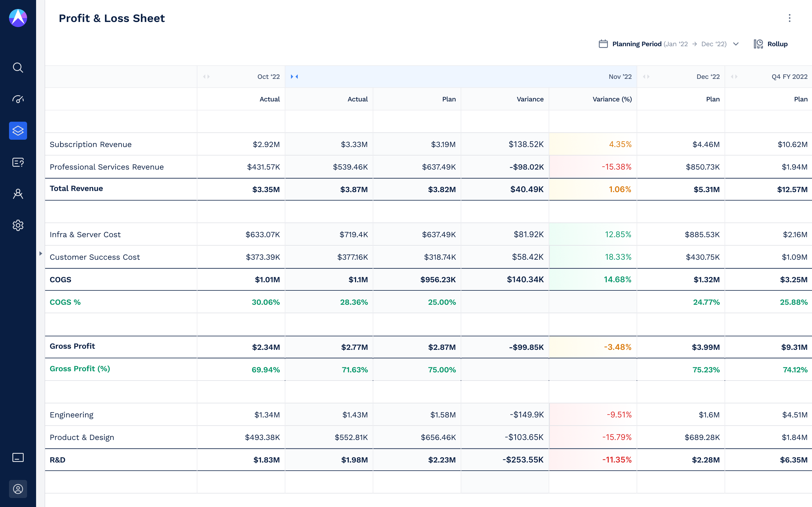
Task: Open the three-dot more options menu
Action: [x=789, y=18]
